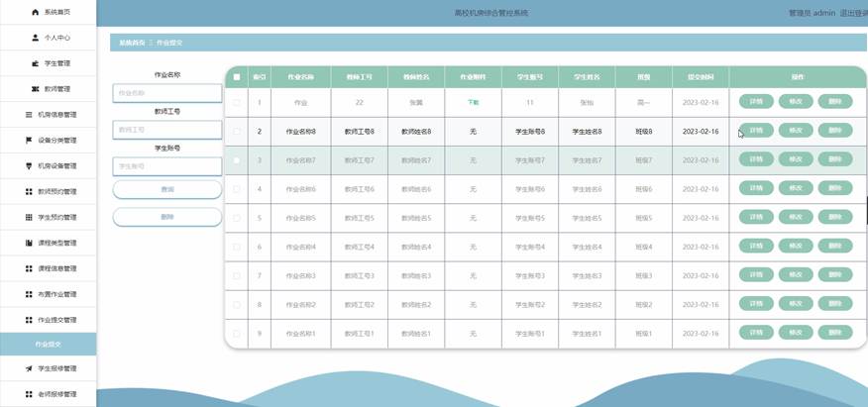
Task: Open 详情 for row 1 作业
Action: (756, 102)
